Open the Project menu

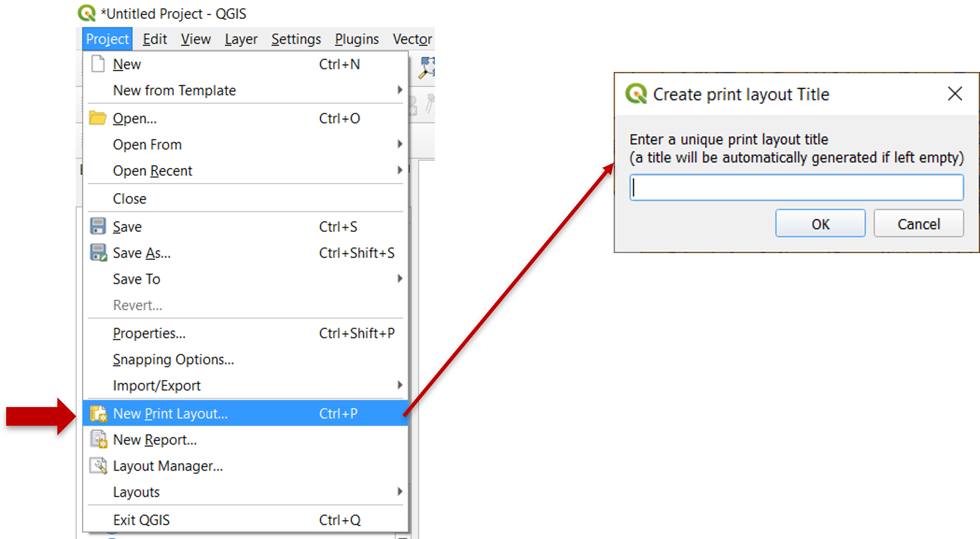coord(107,39)
